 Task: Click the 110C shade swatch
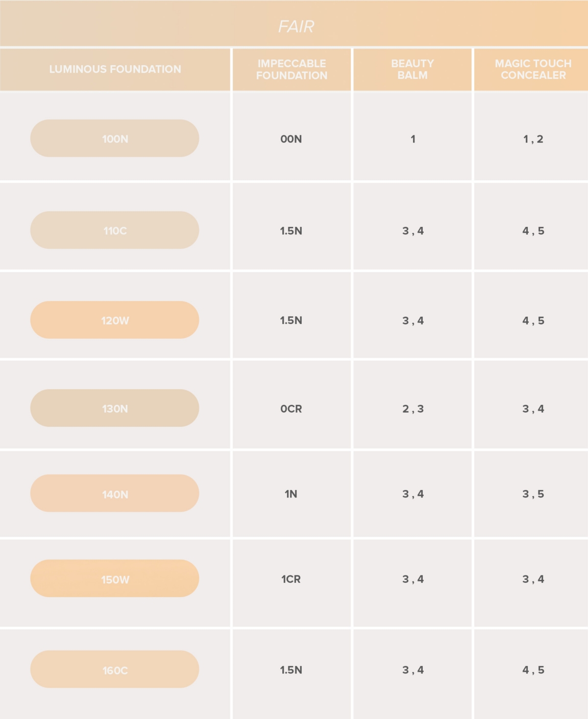115,230
